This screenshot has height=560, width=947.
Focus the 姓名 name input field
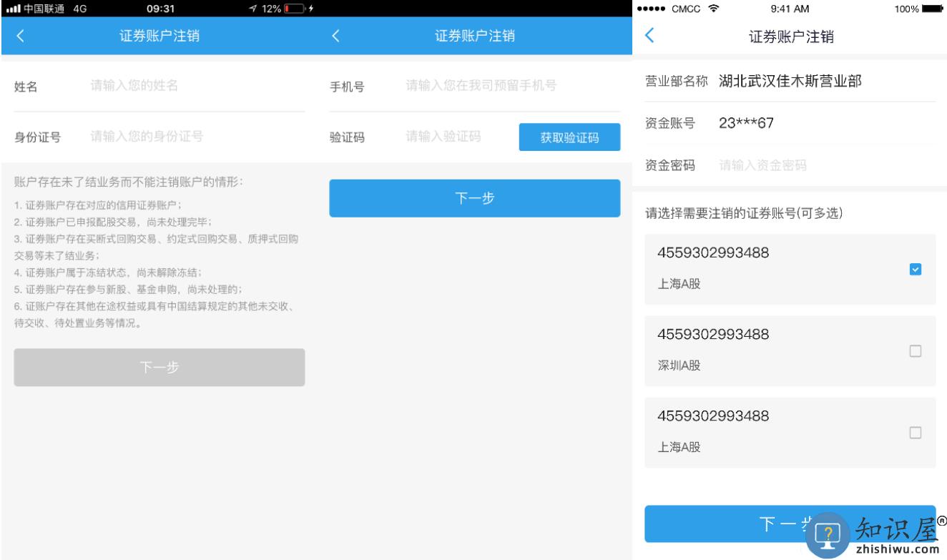[193, 86]
